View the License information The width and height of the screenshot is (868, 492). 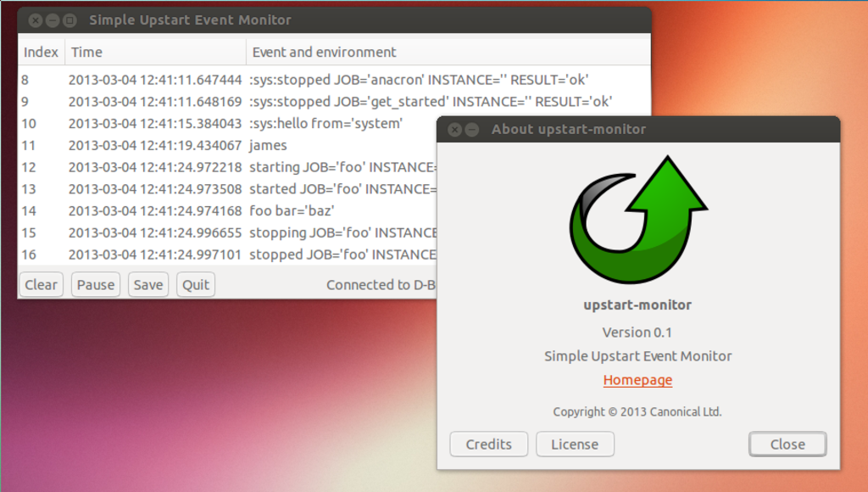[574, 444]
